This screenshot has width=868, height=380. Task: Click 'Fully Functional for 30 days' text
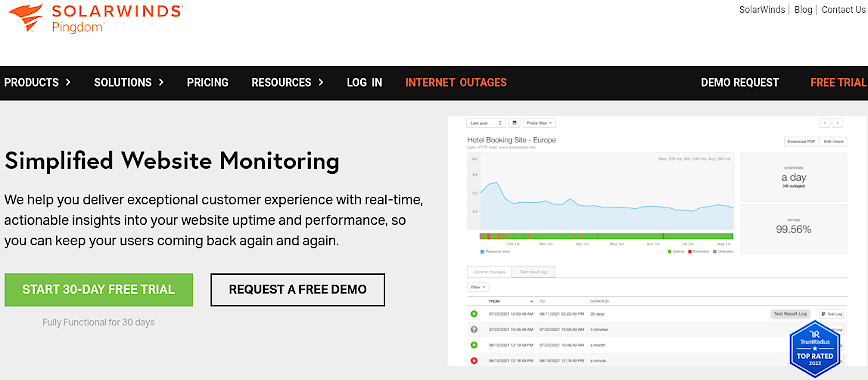[99, 322]
